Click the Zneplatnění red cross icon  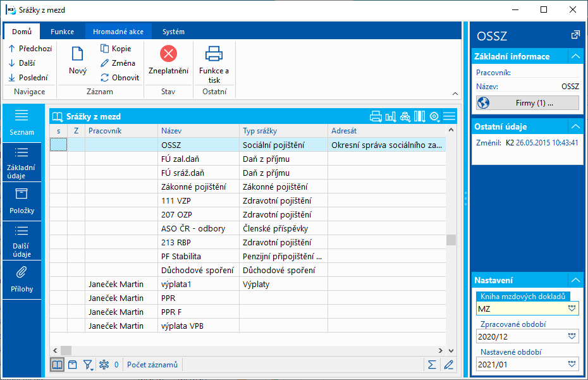point(168,54)
